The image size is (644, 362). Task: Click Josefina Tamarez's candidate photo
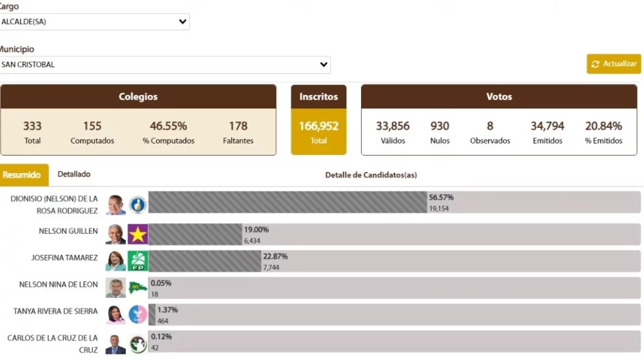pos(116,261)
